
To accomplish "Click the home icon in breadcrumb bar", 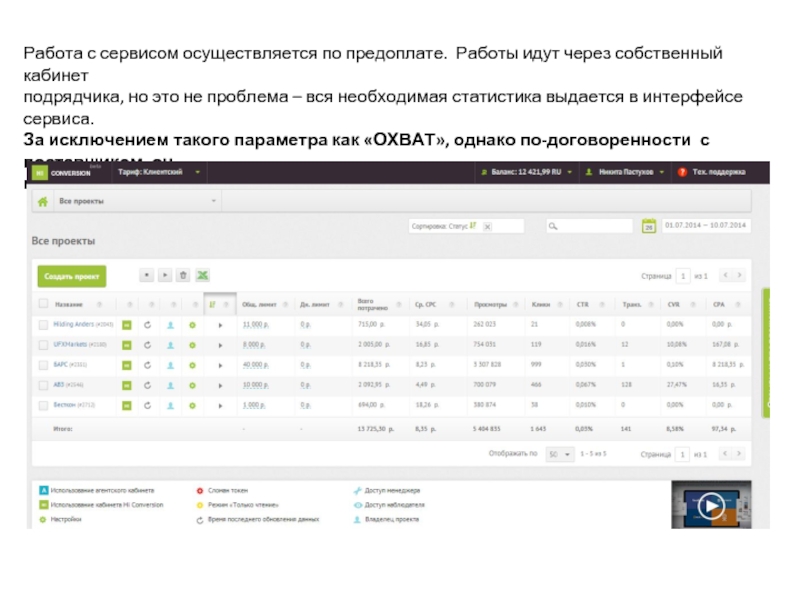I will tap(43, 201).
